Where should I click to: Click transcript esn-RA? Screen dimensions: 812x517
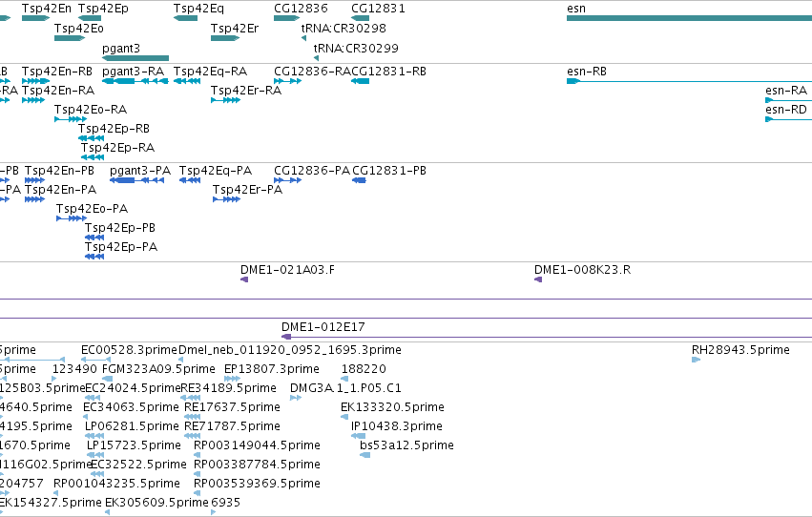click(789, 100)
